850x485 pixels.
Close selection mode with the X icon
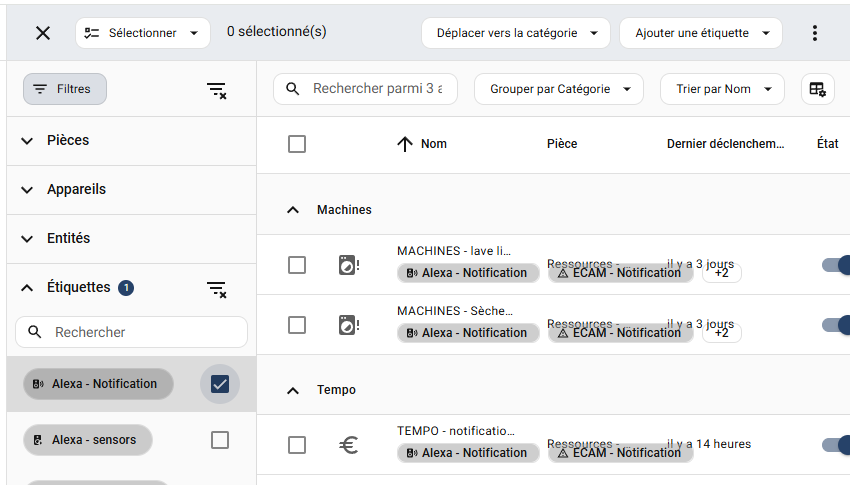pos(43,33)
